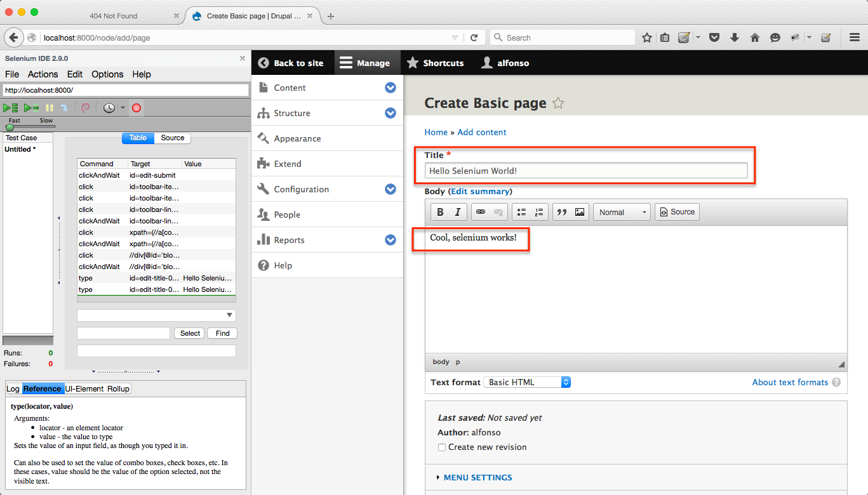The image size is (868, 495).
Task: Switch to the Table view tab
Action: point(138,138)
